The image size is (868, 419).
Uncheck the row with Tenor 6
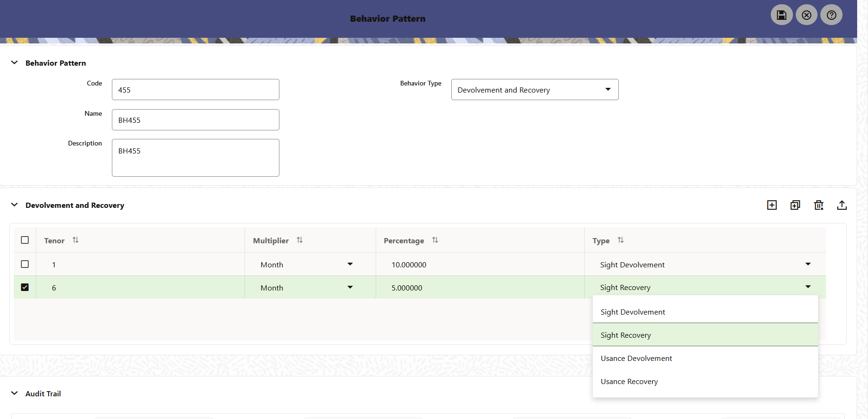[x=25, y=287]
